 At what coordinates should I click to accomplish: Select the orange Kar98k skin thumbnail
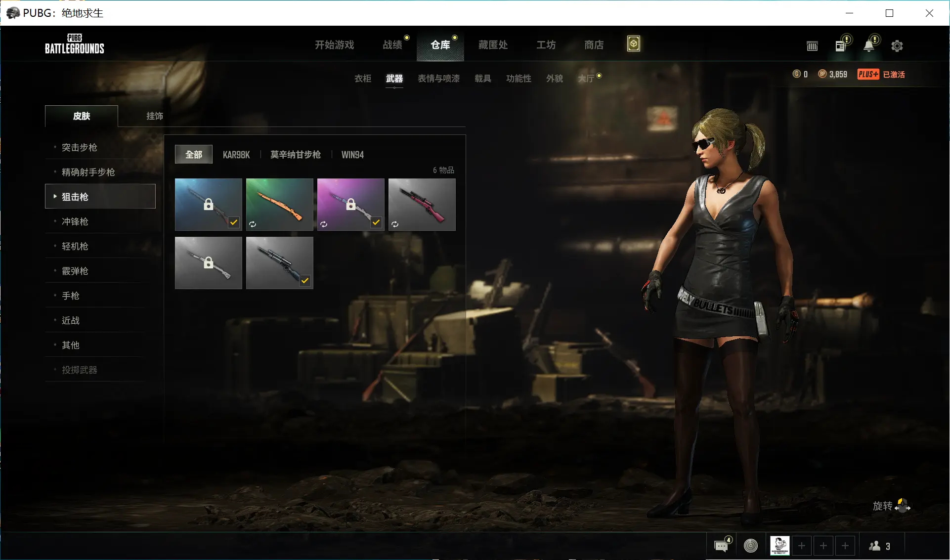pyautogui.click(x=280, y=205)
